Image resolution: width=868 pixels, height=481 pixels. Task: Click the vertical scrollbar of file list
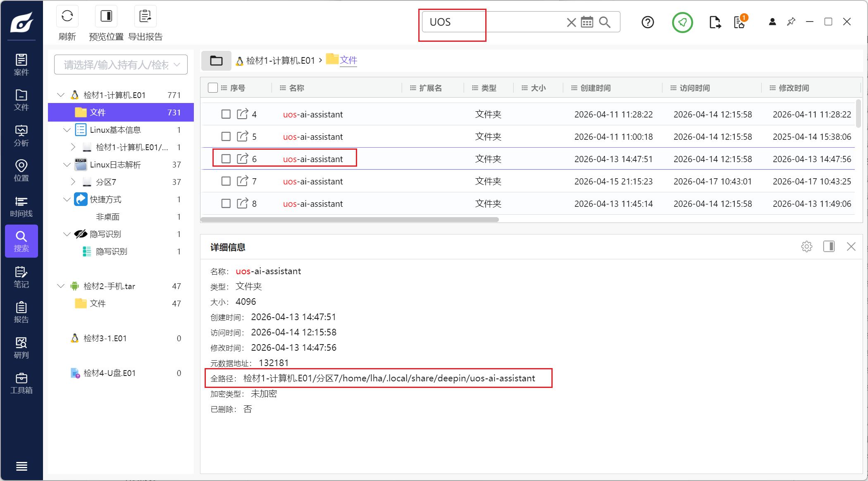[x=858, y=114]
